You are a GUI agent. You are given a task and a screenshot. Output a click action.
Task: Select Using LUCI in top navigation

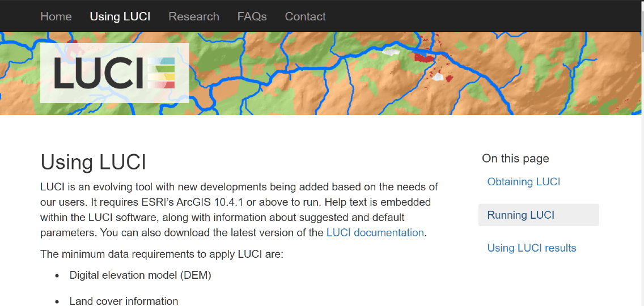[120, 16]
